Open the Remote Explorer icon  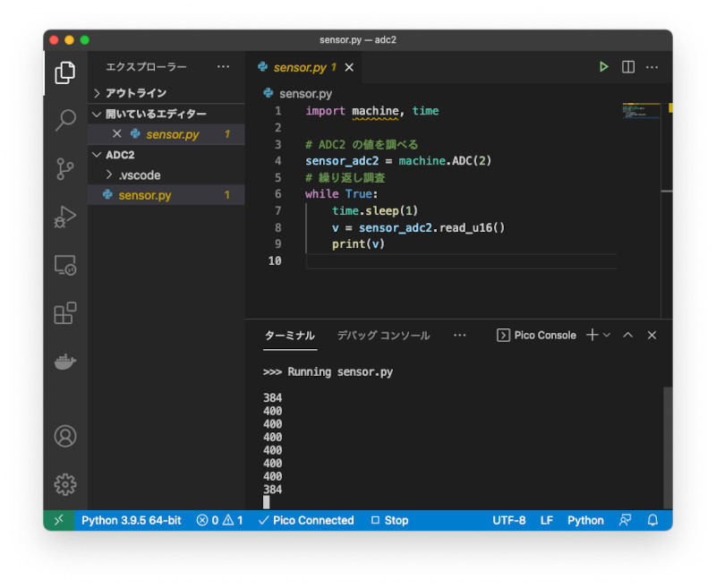point(65,265)
